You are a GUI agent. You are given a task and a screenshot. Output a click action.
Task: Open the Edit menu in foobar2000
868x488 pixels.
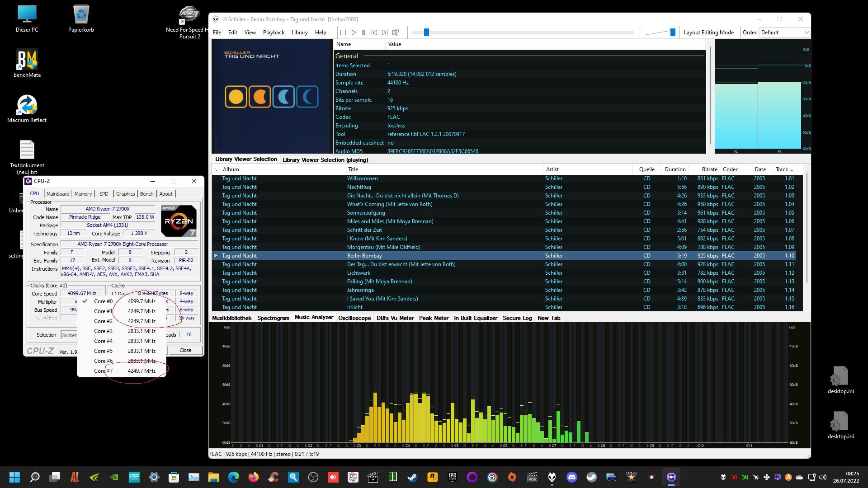(x=233, y=33)
